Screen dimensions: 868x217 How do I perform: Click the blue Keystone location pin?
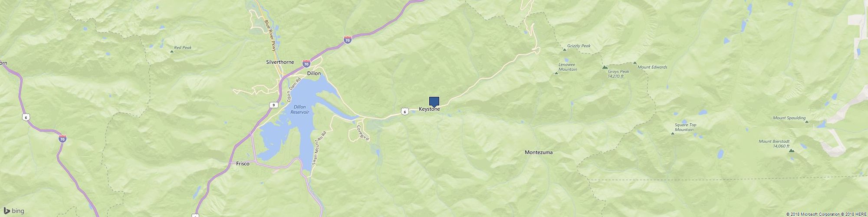pos(434,102)
